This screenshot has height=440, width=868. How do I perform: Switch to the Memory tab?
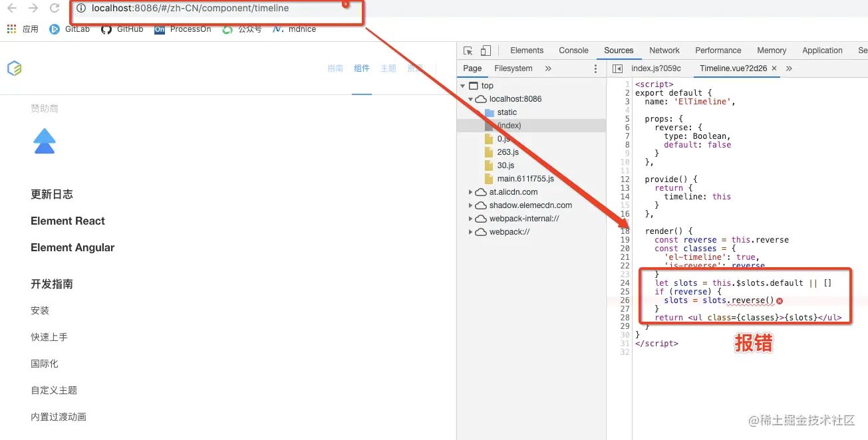coord(772,51)
